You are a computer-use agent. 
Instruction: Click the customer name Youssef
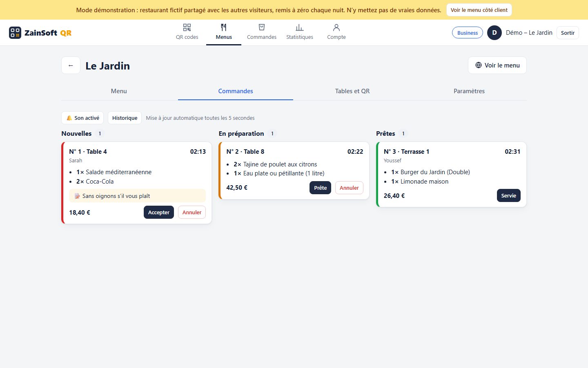click(392, 161)
